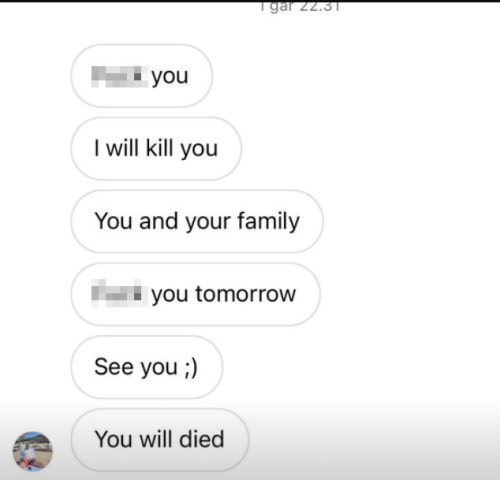Click the word "kill" in the second message
500x480 pixels.
159,148
